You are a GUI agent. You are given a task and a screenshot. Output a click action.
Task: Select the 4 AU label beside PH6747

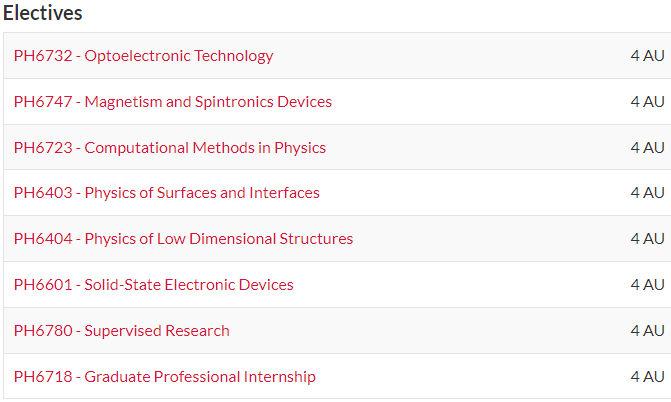[647, 102]
